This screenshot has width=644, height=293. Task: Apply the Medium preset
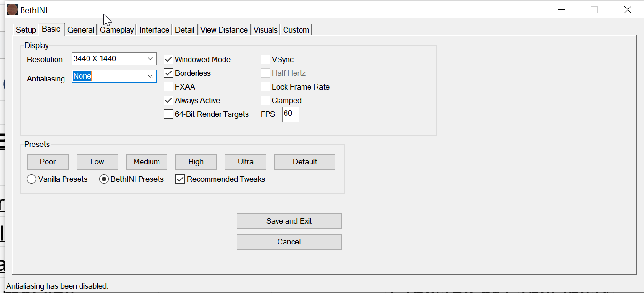[x=147, y=162]
